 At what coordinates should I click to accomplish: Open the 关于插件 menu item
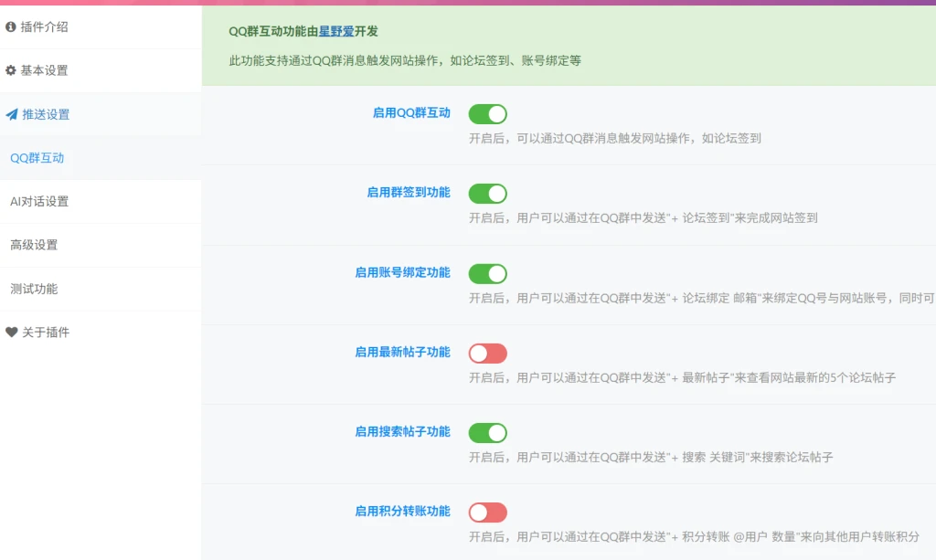(46, 333)
